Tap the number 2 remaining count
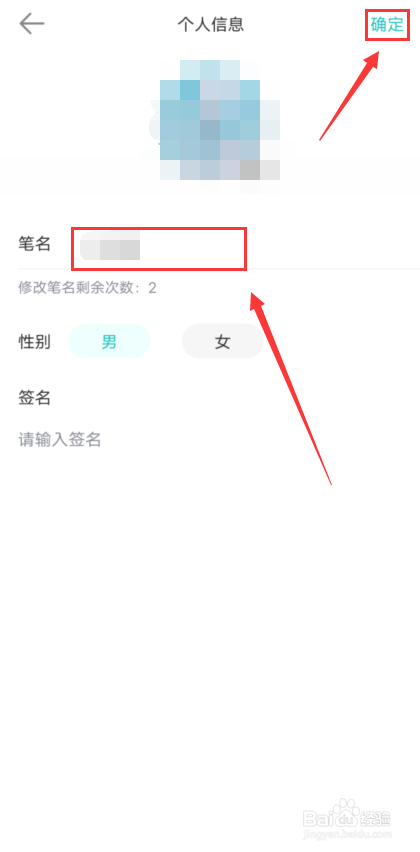The image size is (420, 852). pyautogui.click(x=152, y=288)
